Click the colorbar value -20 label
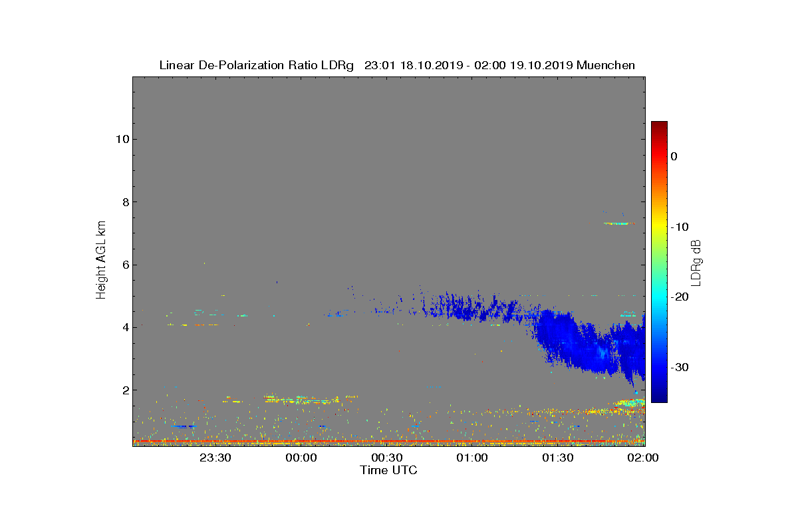 click(x=679, y=297)
